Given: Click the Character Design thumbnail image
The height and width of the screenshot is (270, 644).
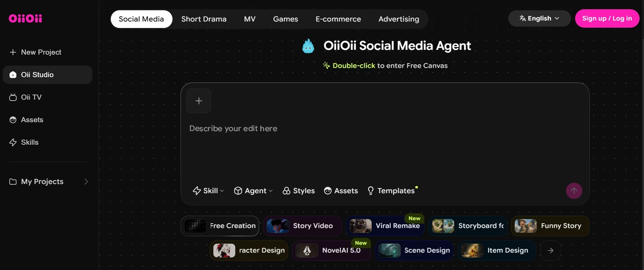Looking at the screenshot, I should click(224, 251).
